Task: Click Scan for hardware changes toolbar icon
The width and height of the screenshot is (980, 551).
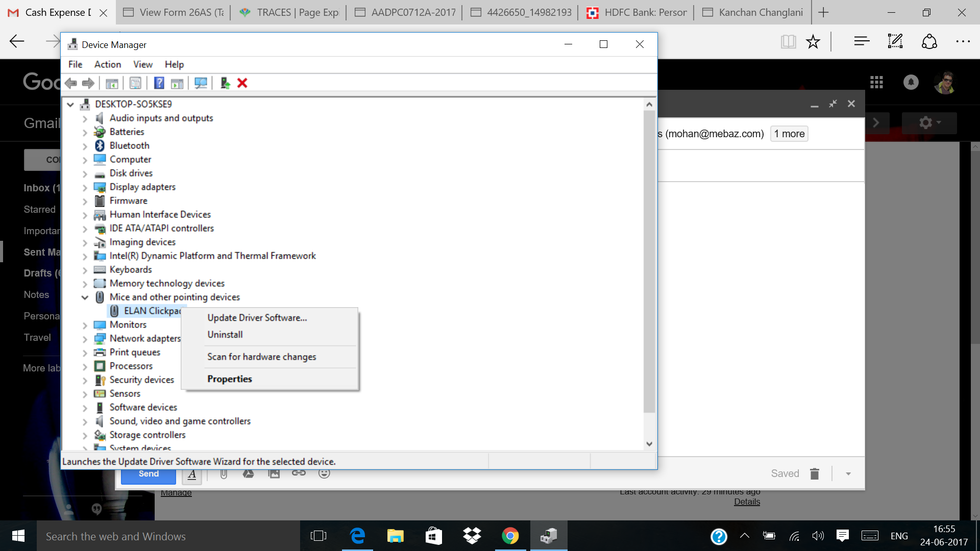Action: click(x=201, y=83)
